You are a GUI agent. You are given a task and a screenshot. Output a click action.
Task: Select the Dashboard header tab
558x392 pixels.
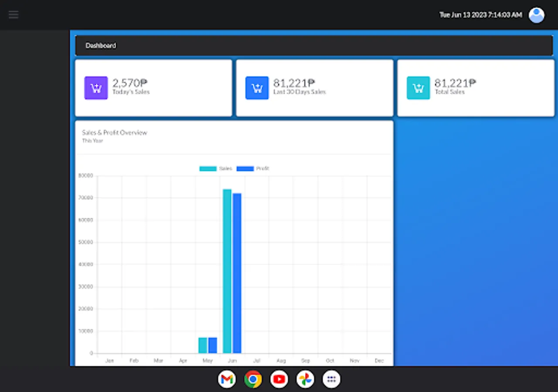101,46
